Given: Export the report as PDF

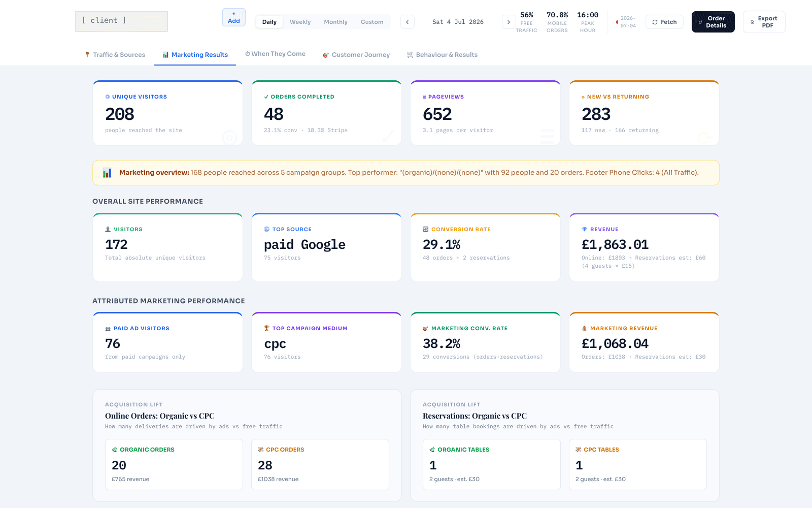Looking at the screenshot, I should pos(764,22).
